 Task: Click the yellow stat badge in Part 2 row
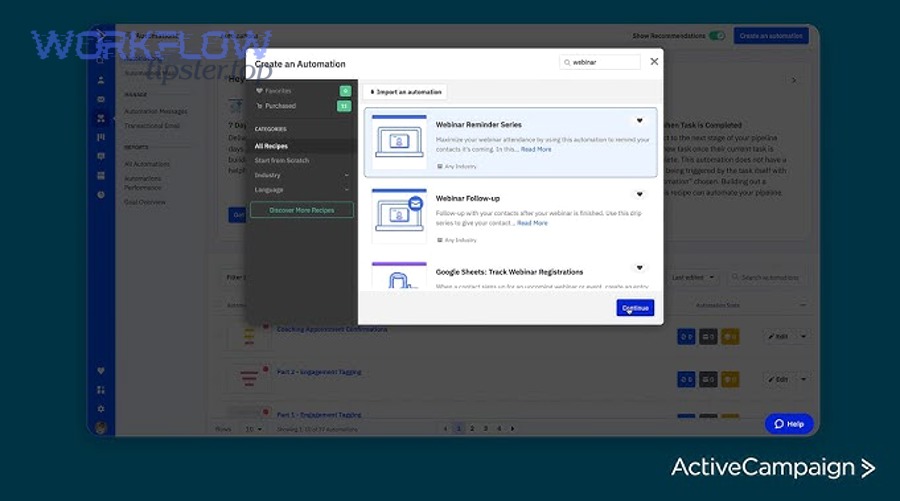pyautogui.click(x=730, y=379)
